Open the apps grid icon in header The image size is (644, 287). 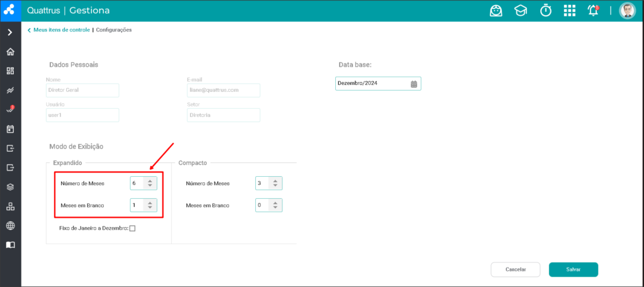coord(569,11)
